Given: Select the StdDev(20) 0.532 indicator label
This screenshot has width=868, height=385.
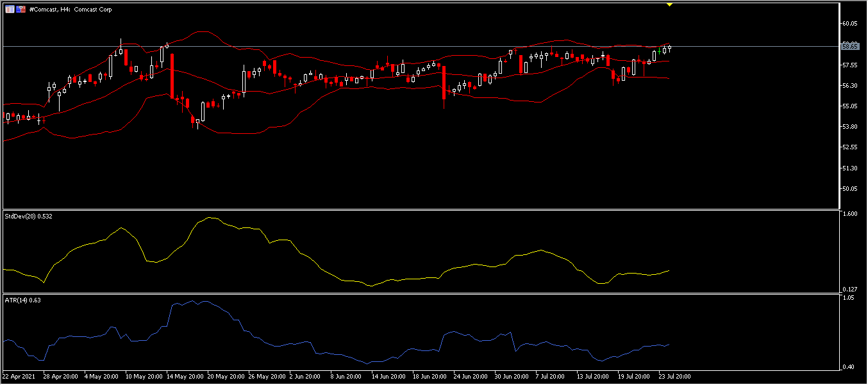Looking at the screenshot, I should point(29,217).
